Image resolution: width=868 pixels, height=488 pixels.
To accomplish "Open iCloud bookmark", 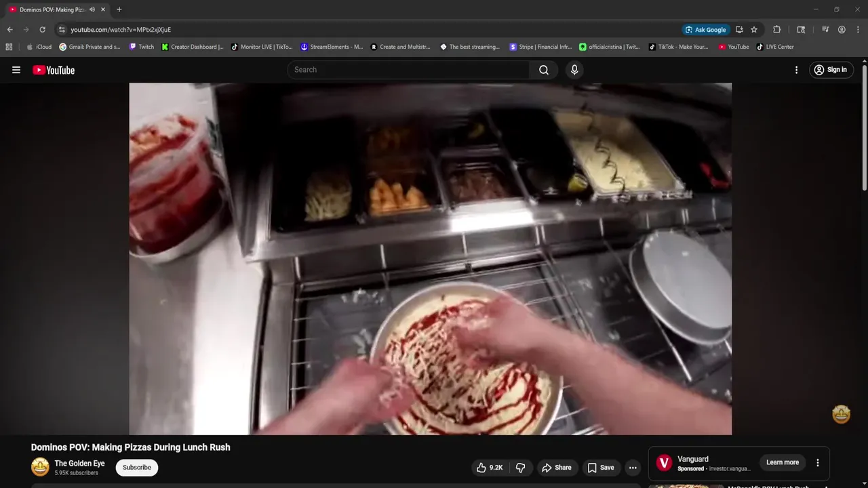I will coord(39,47).
